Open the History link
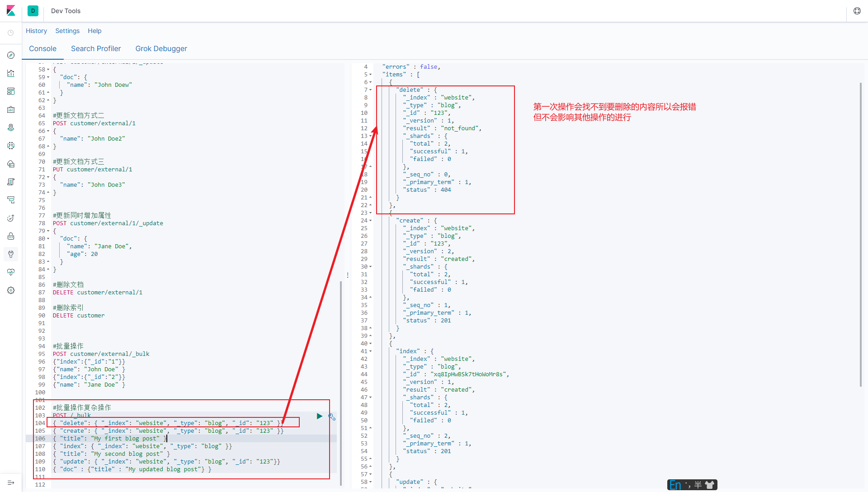The height and width of the screenshot is (492, 868). [36, 31]
